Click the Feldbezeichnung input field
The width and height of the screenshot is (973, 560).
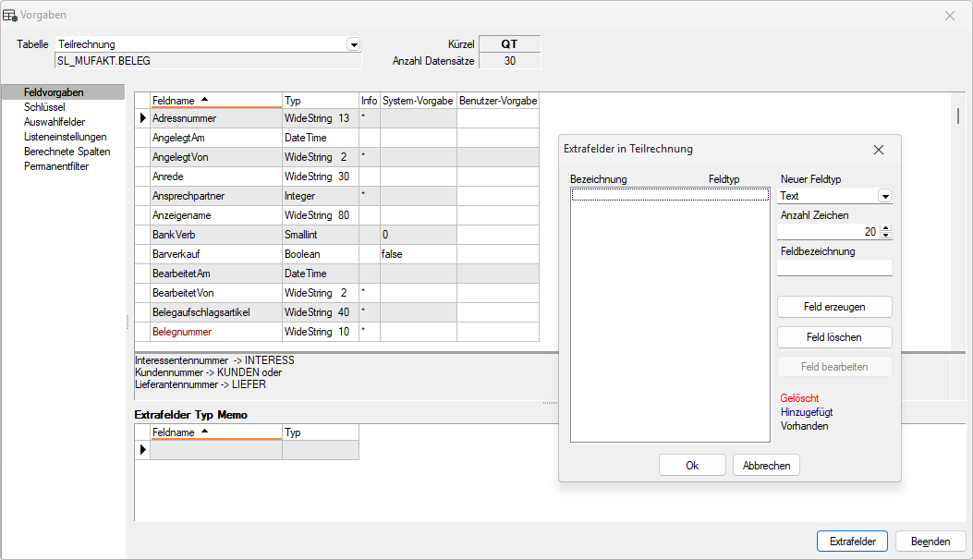tap(834, 268)
